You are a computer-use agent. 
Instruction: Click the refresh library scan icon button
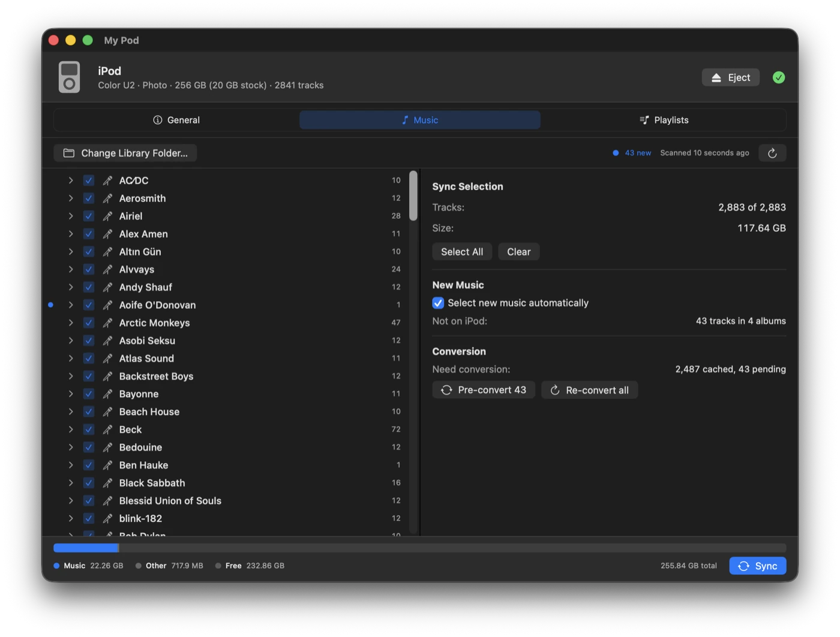pyautogui.click(x=772, y=153)
